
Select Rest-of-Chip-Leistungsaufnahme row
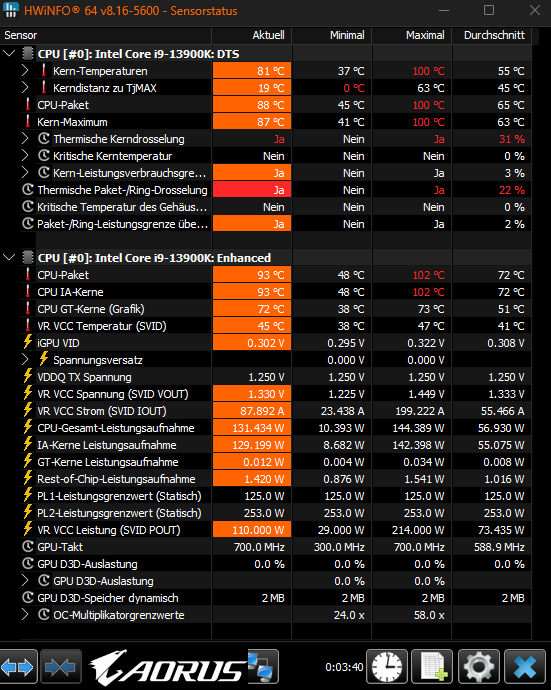point(276,479)
